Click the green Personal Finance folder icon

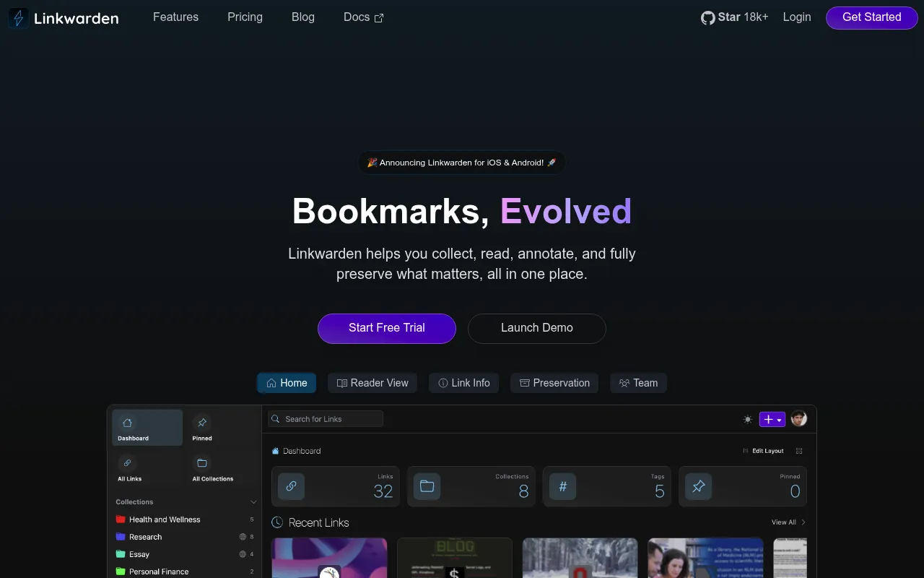(x=121, y=571)
